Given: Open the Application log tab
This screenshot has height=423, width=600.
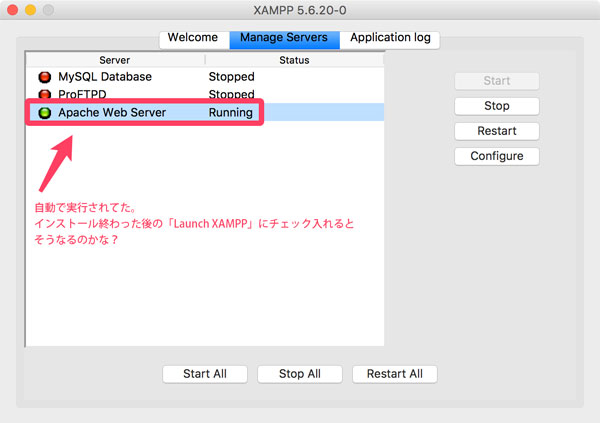Looking at the screenshot, I should [x=390, y=38].
